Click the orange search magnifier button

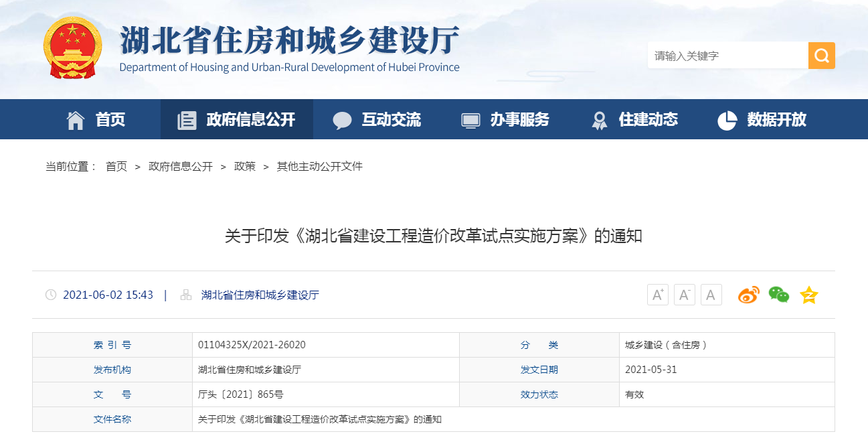(821, 56)
